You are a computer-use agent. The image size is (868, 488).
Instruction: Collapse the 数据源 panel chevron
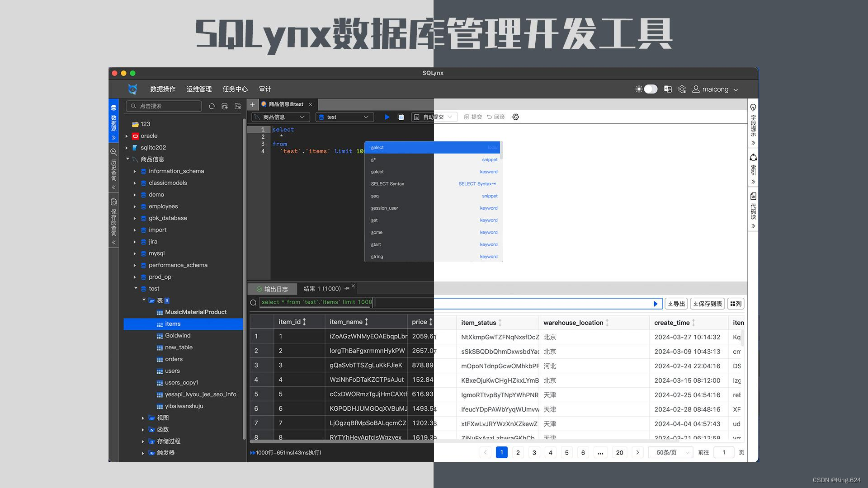coord(113,137)
